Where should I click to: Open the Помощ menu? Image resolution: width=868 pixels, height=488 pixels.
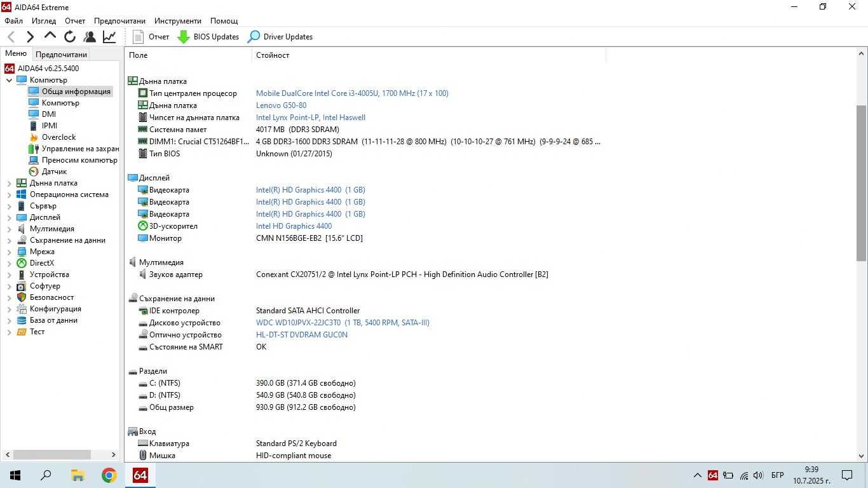[x=224, y=21]
